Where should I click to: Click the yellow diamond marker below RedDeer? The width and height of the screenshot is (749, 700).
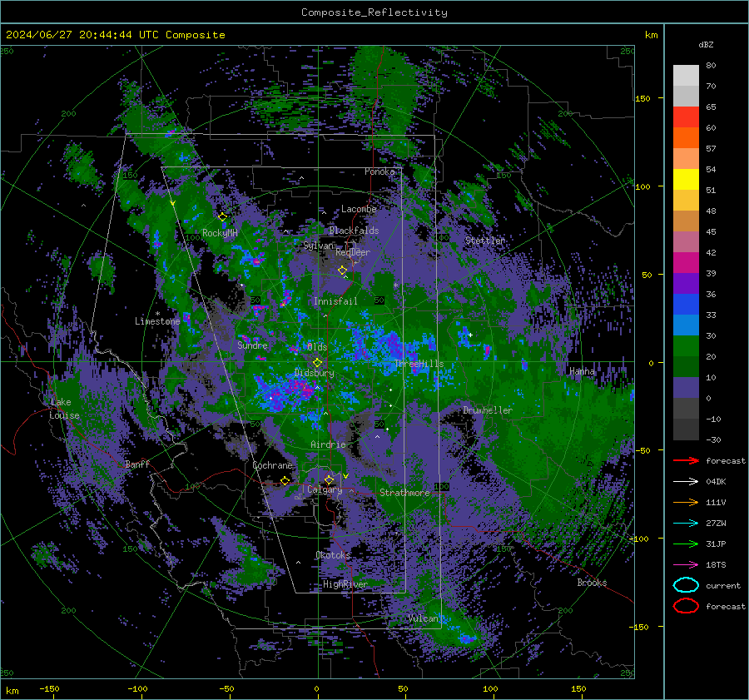342,271
